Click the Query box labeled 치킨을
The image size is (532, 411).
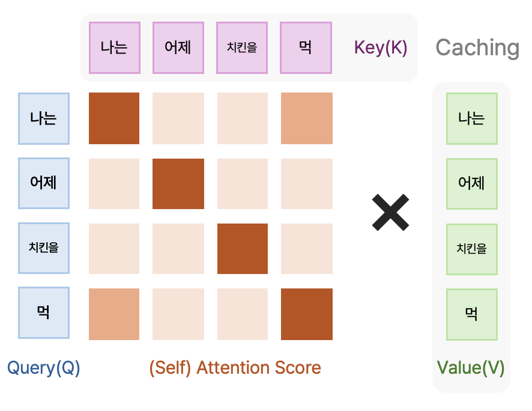[44, 248]
